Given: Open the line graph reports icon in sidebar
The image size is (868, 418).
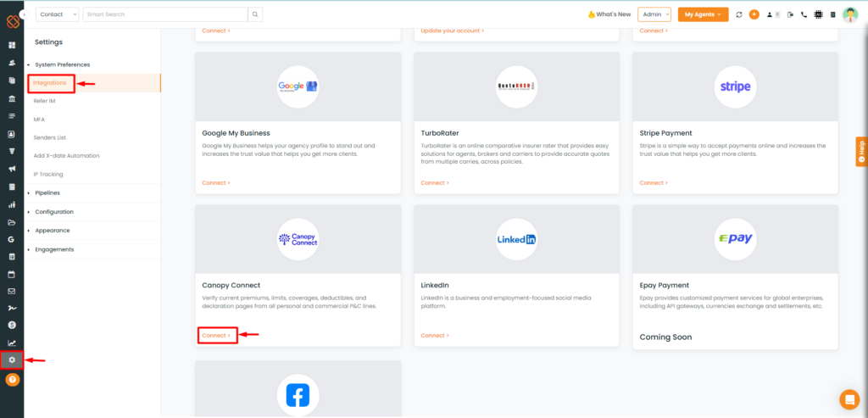Looking at the screenshot, I should pyautogui.click(x=12, y=343).
